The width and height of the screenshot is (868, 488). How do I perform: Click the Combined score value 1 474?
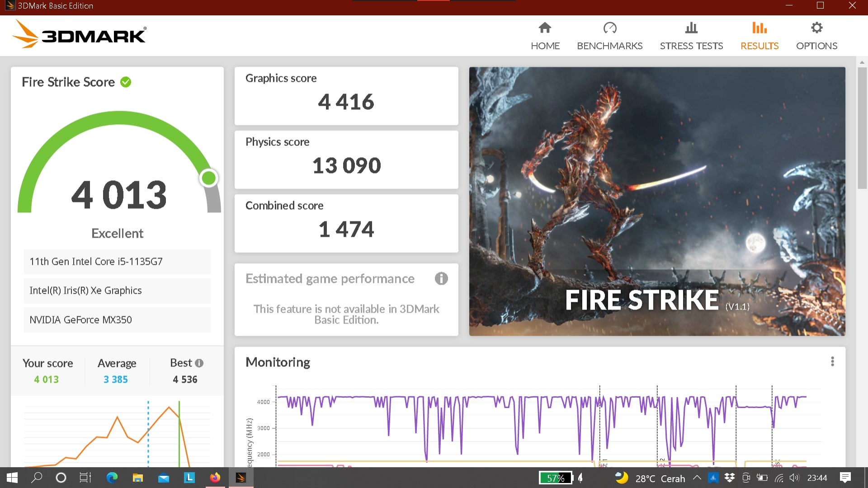pyautogui.click(x=346, y=229)
